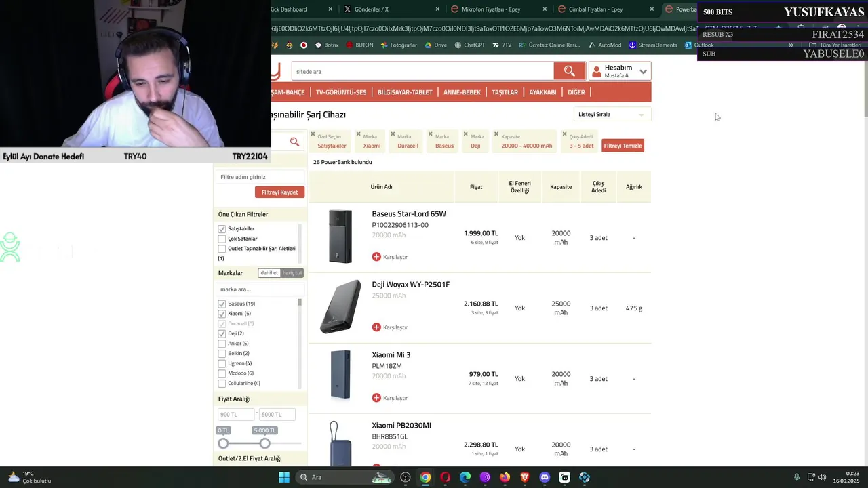Screen dimensions: 868x488
Task: Open Botrix bookmark
Action: (x=326, y=45)
